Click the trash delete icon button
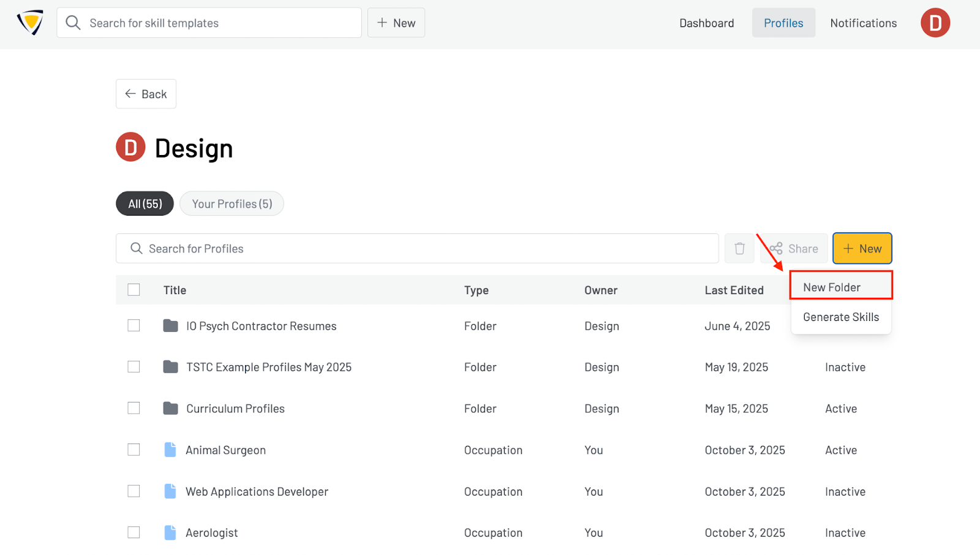980x555 pixels. pyautogui.click(x=739, y=249)
